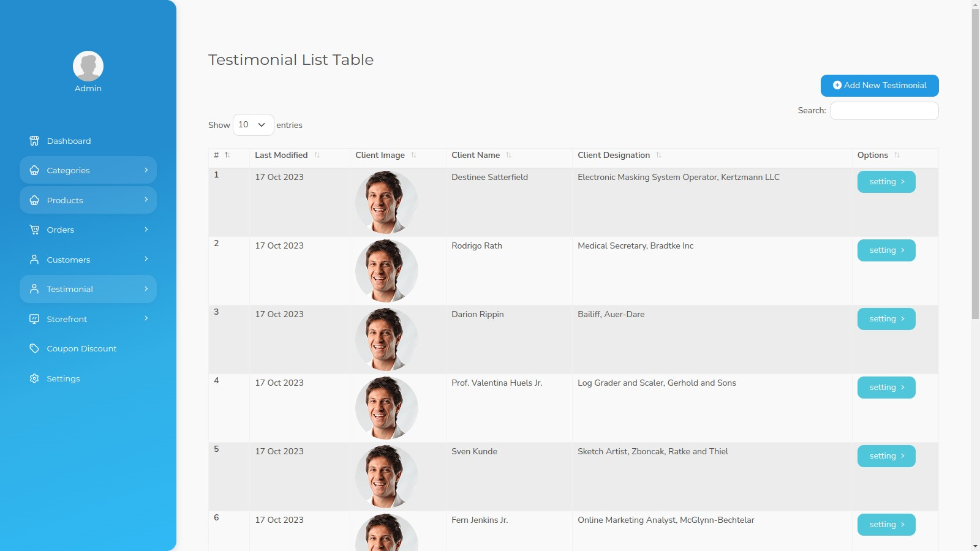Expand the Products submenu chevron
The width and height of the screenshot is (980, 551).
click(146, 200)
